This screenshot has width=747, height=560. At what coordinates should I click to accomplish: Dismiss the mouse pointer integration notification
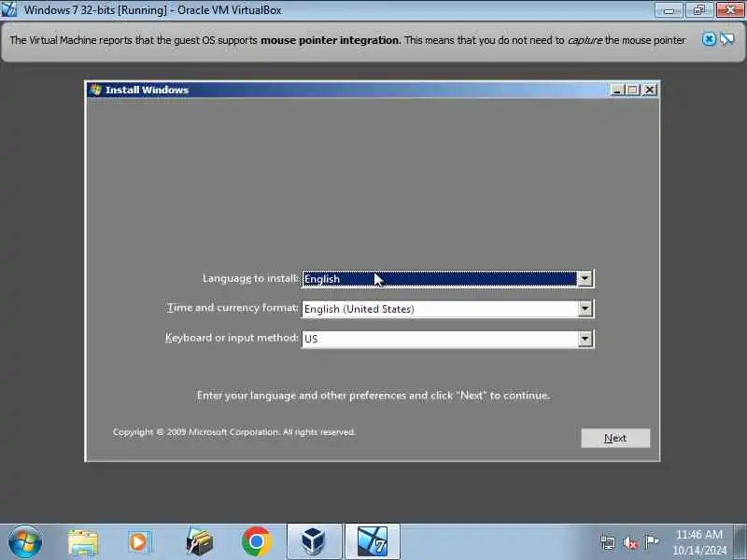[x=709, y=39]
